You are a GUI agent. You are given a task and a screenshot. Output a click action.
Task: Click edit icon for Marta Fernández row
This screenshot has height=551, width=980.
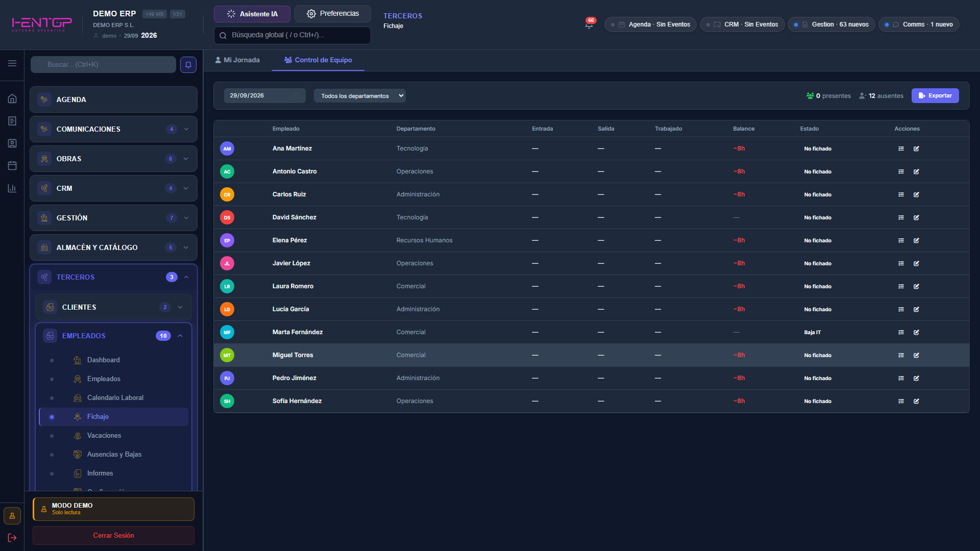[916, 332]
